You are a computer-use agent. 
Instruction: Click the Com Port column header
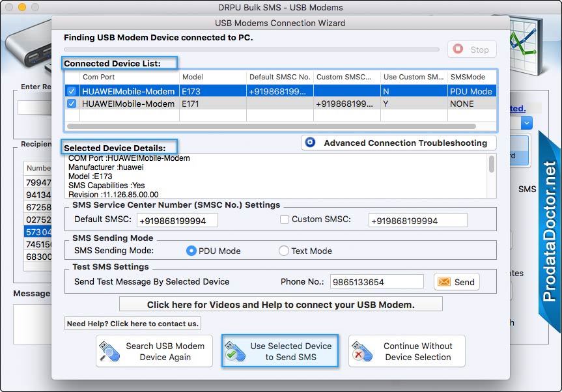(x=129, y=77)
